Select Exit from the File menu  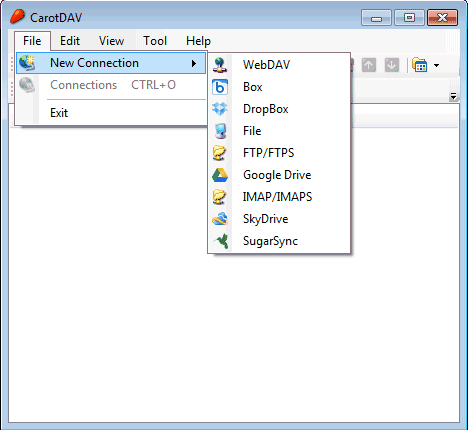(x=59, y=113)
